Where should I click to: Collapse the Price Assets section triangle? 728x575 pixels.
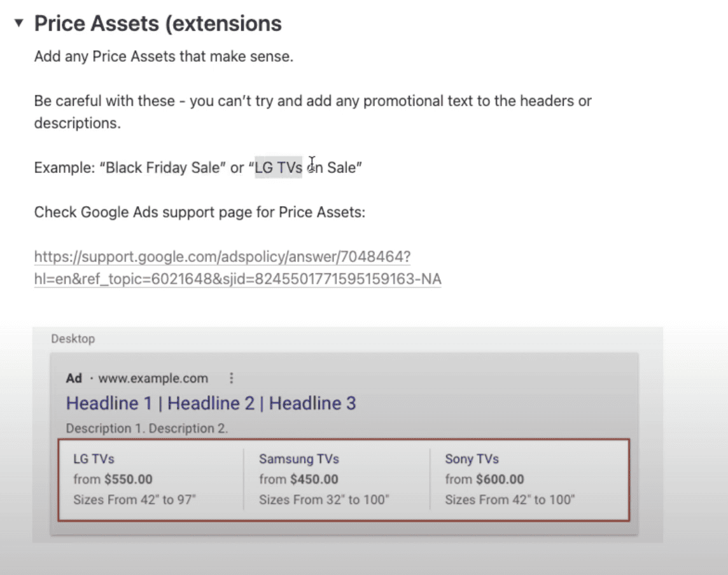click(18, 23)
